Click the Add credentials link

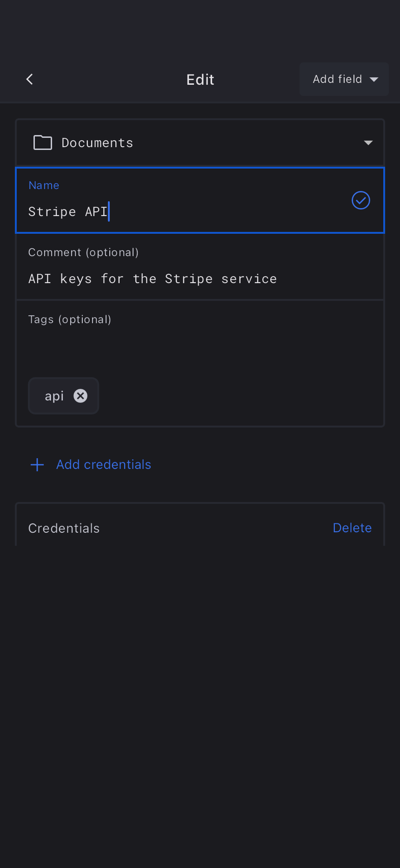pyautogui.click(x=104, y=465)
